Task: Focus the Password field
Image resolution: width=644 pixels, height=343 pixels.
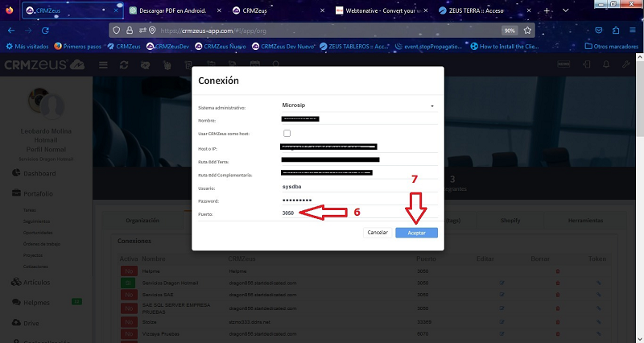Action: tap(357, 200)
